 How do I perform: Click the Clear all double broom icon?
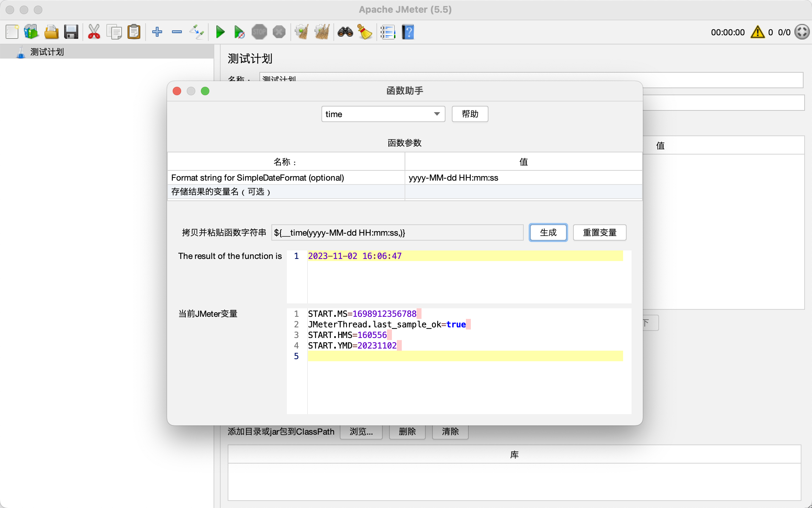[322, 32]
